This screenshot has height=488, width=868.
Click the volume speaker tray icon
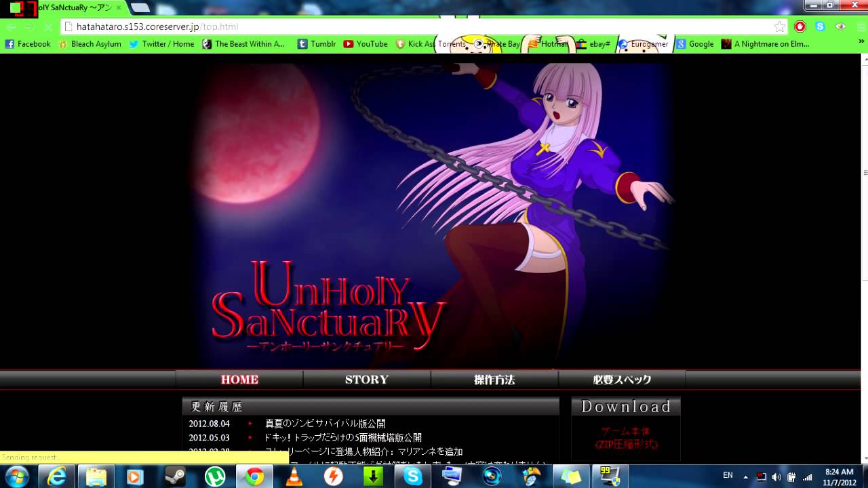pos(776,476)
